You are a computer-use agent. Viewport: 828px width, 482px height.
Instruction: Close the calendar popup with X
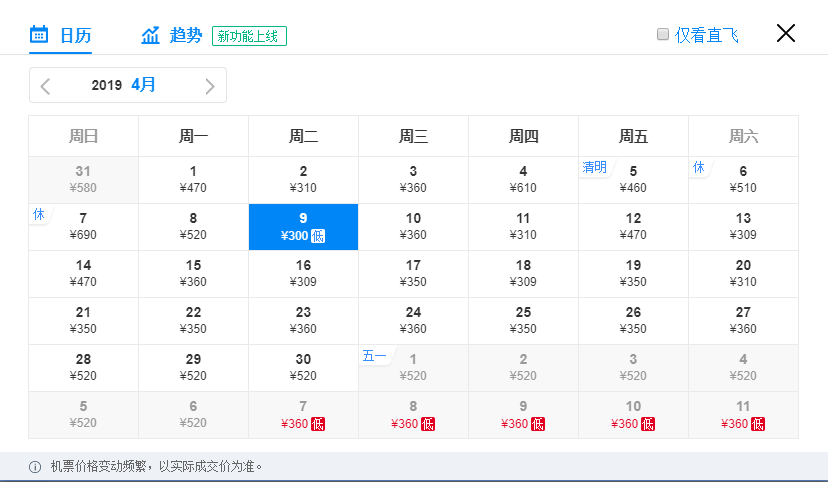coord(786,33)
